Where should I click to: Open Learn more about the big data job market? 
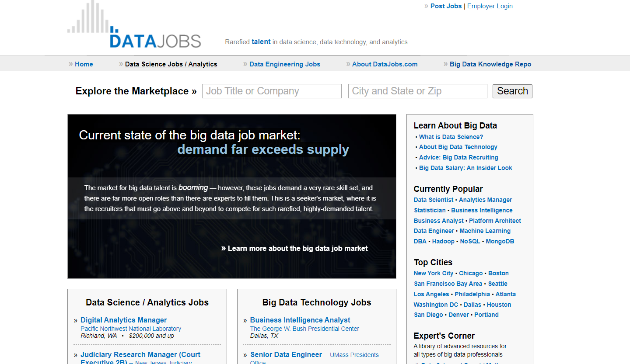297,248
